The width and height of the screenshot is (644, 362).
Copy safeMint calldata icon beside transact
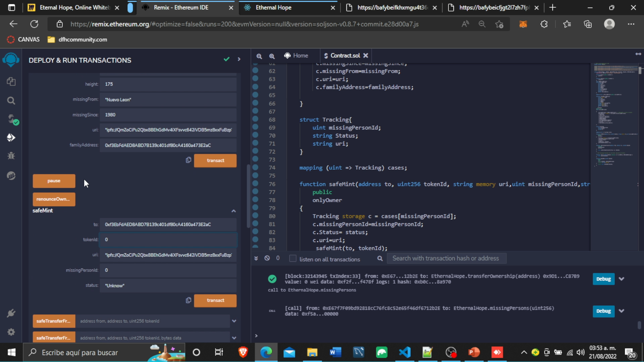click(189, 300)
